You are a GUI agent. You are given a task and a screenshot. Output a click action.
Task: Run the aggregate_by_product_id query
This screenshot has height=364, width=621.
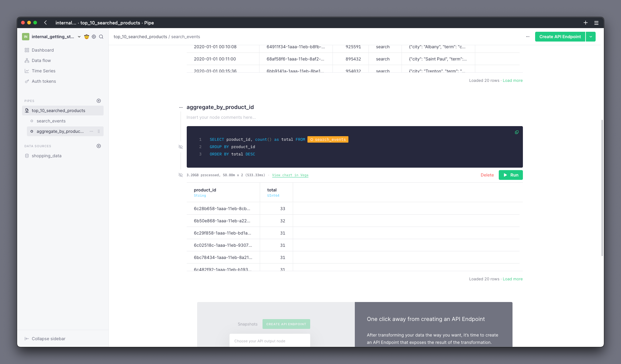[x=511, y=175]
